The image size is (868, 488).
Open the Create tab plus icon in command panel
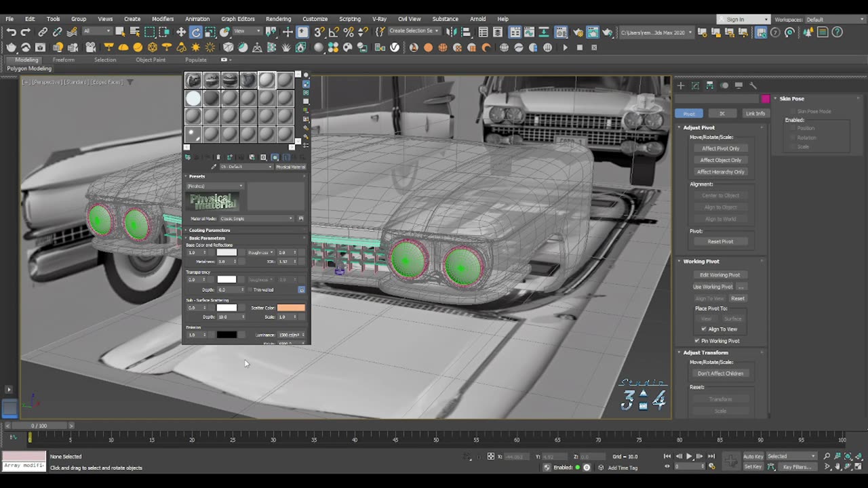pyautogui.click(x=681, y=85)
